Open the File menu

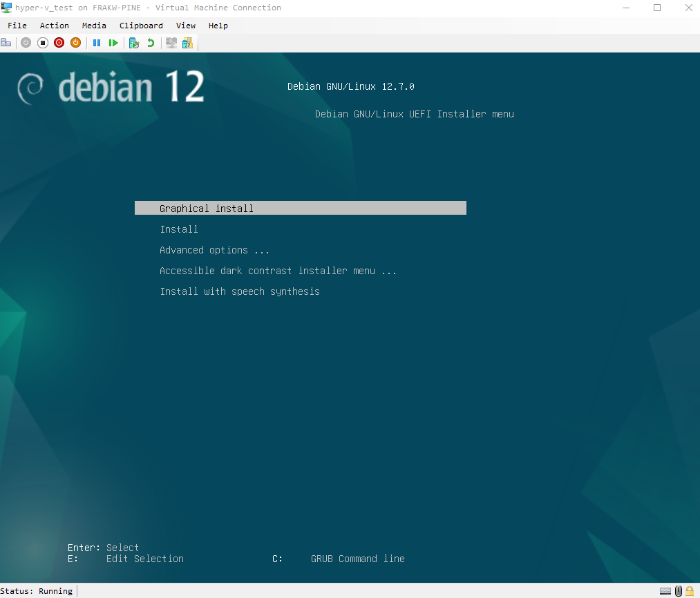coord(17,26)
